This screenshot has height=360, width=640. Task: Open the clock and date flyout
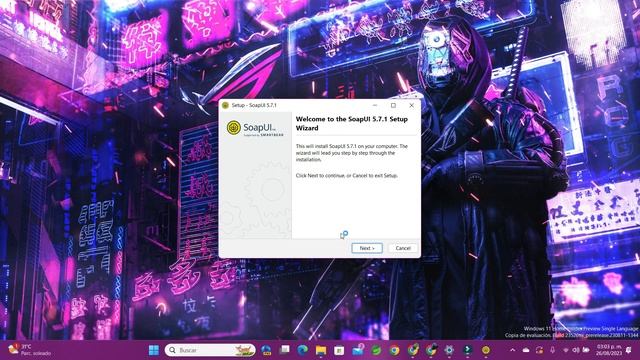point(609,350)
